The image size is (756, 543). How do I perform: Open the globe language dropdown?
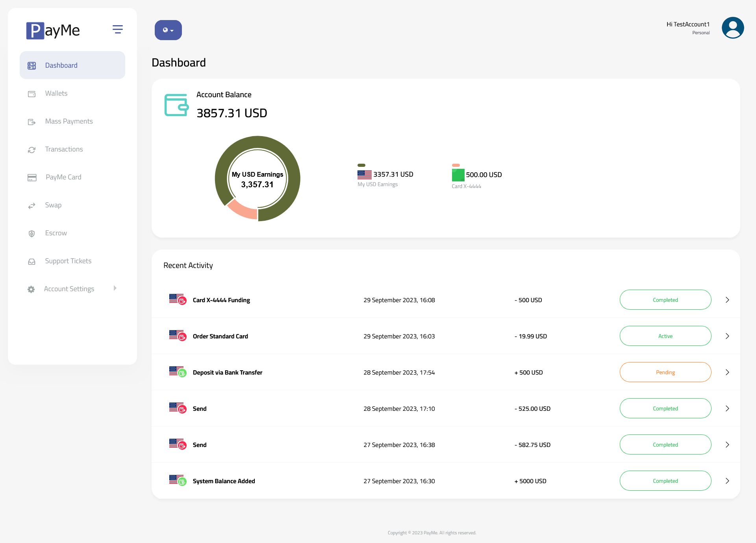(x=168, y=30)
